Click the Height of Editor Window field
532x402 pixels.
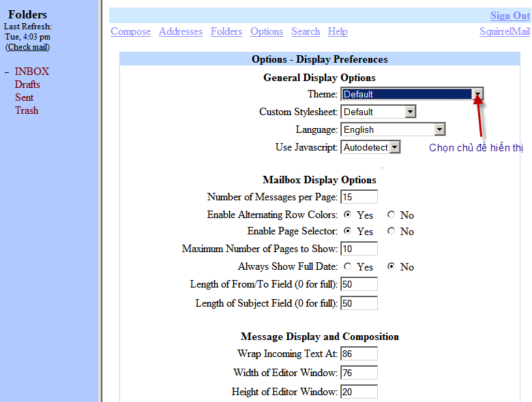pos(359,392)
